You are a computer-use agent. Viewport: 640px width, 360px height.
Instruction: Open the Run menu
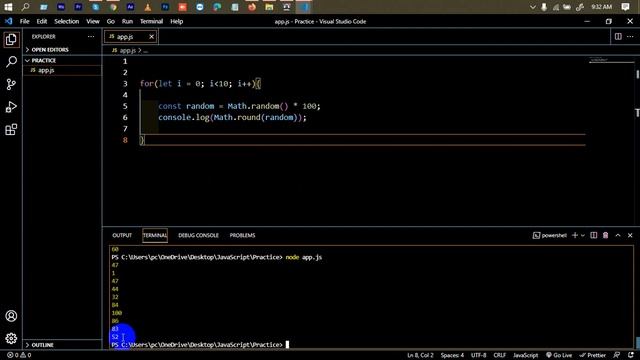pyautogui.click(x=127, y=21)
